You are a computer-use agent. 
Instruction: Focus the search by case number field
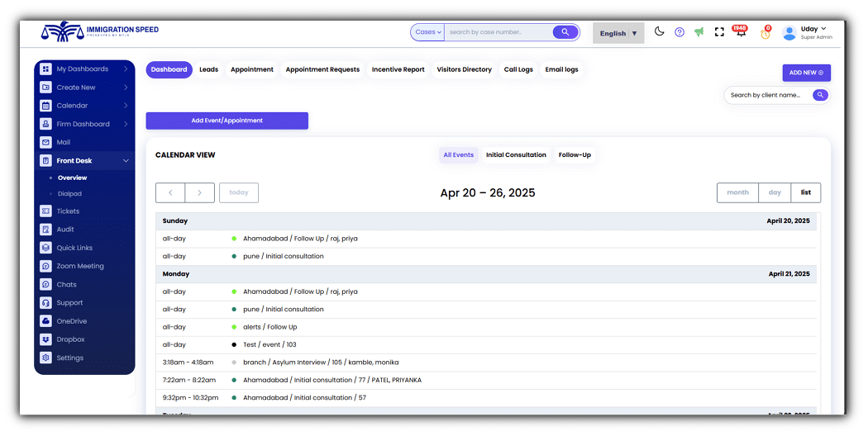(500, 32)
